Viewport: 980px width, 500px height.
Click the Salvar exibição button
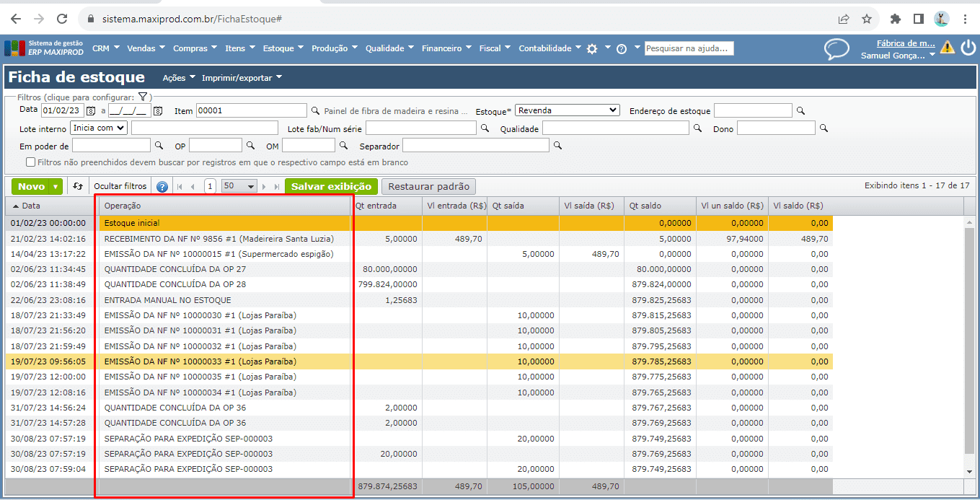click(x=331, y=186)
